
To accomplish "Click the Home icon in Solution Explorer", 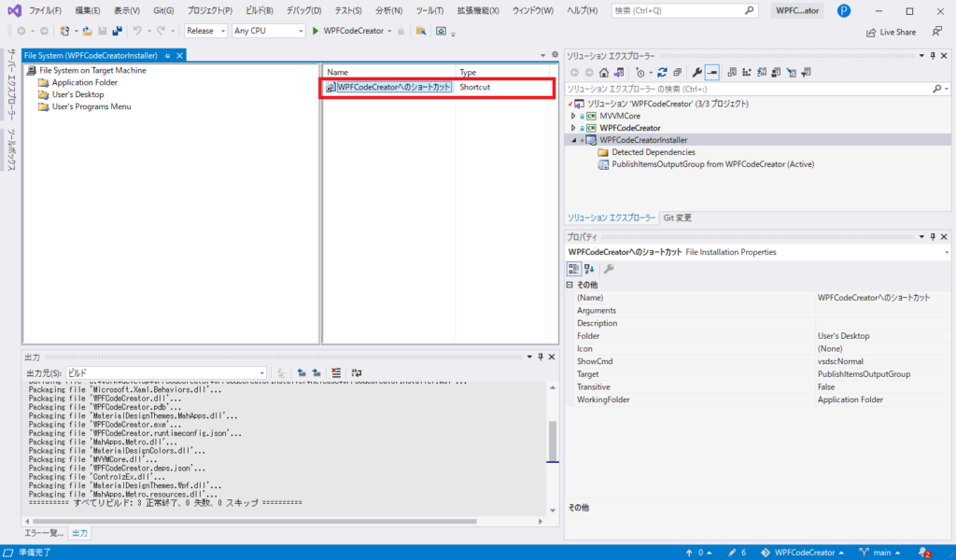I will [604, 73].
